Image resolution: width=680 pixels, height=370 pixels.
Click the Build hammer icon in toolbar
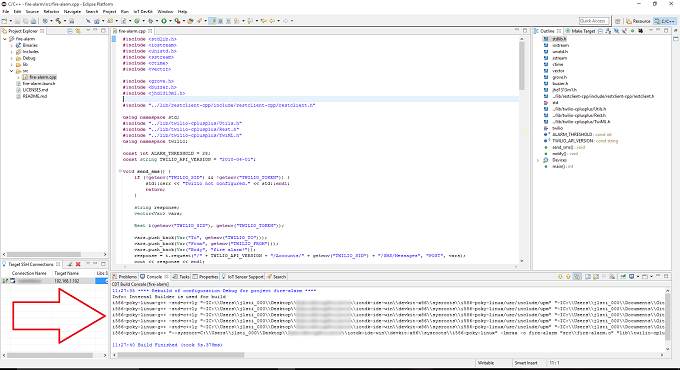click(58, 21)
